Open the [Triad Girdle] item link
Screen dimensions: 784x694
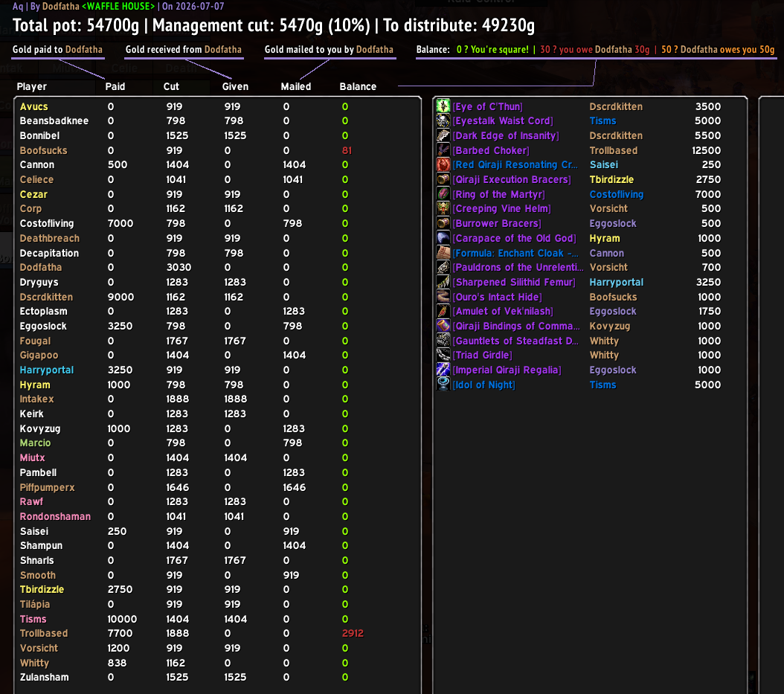pos(482,355)
